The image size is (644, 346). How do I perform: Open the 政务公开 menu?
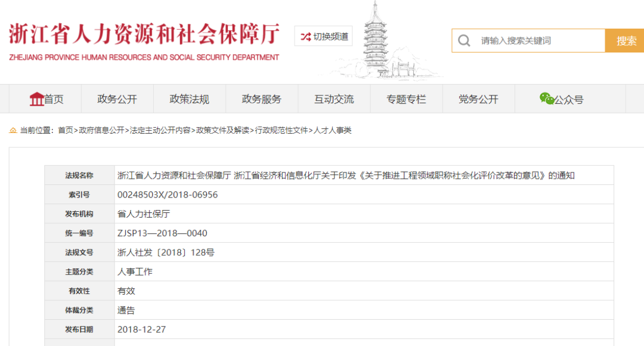(117, 99)
